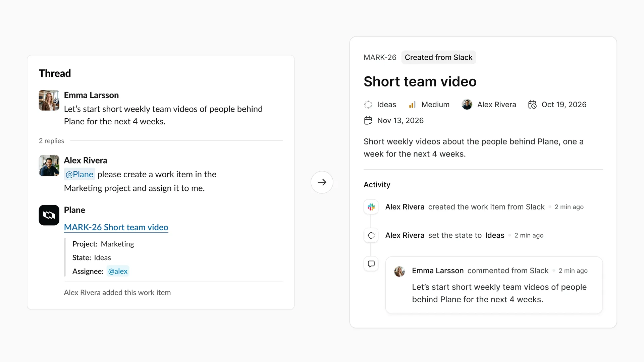Open the Ideas state dropdown

pyautogui.click(x=380, y=105)
